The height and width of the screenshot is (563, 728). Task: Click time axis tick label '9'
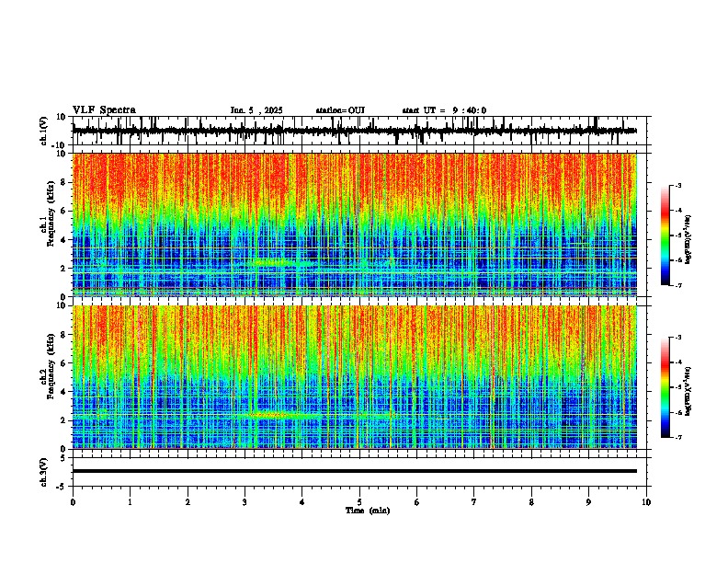tap(588, 502)
